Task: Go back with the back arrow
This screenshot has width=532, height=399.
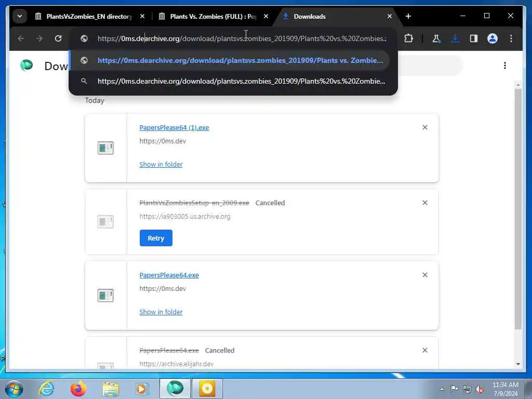Action: coord(21,38)
